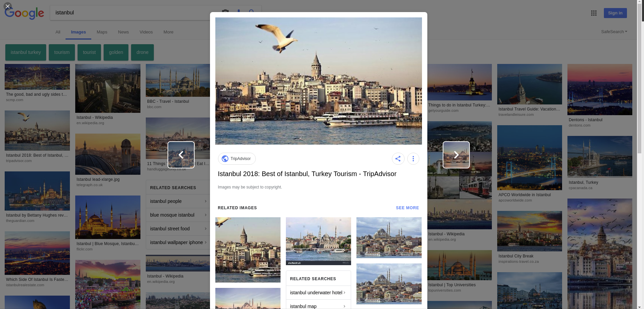
Task: Filter by golden chip
Action: tap(116, 53)
